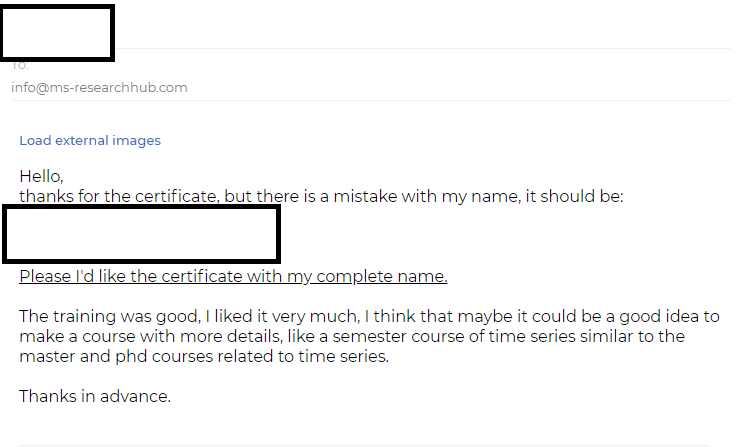Click the divider line at message bottom

[364, 445]
